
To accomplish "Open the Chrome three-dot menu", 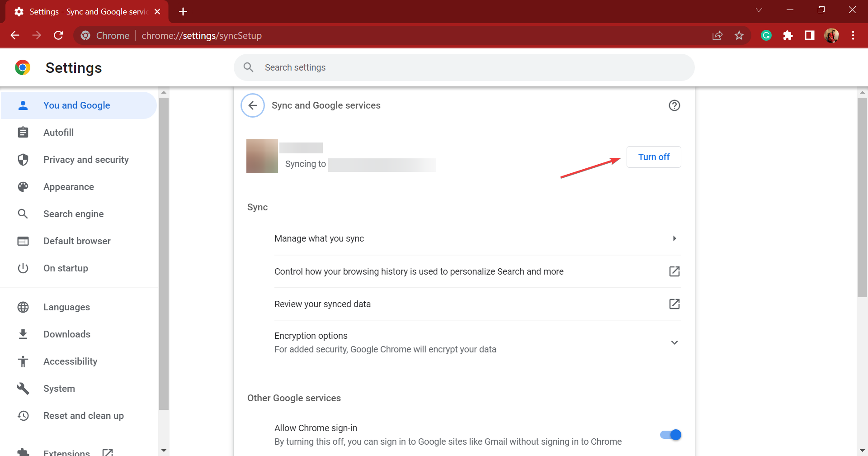I will tap(853, 35).
